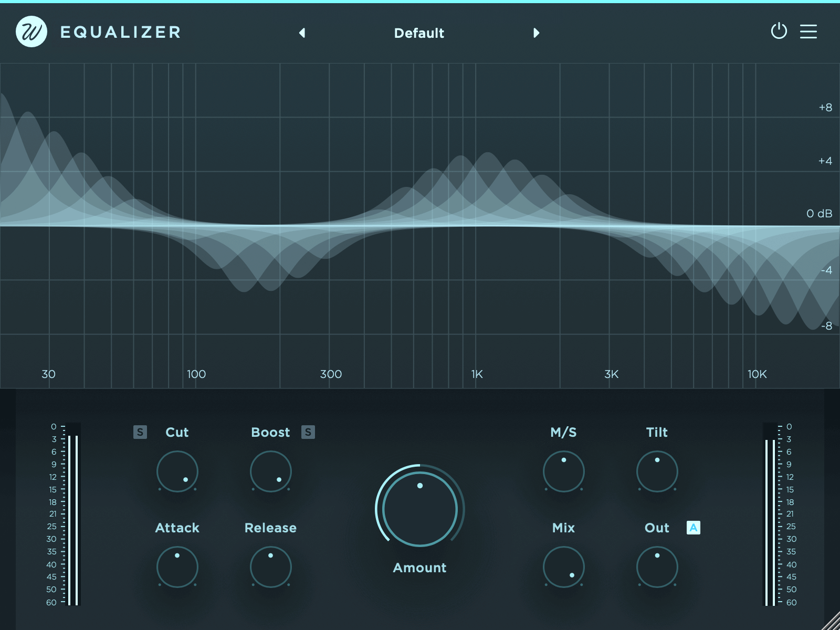Click the Attack knob
Screen dimensions: 840x630
(x=177, y=567)
